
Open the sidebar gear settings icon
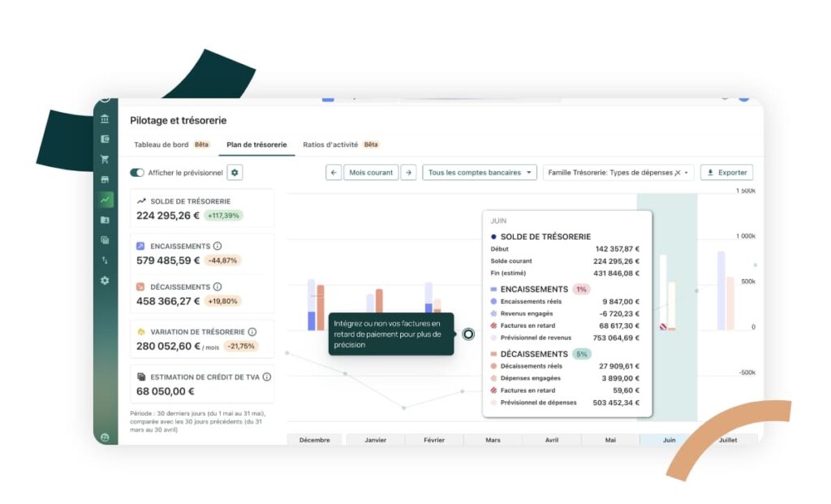[x=105, y=280]
